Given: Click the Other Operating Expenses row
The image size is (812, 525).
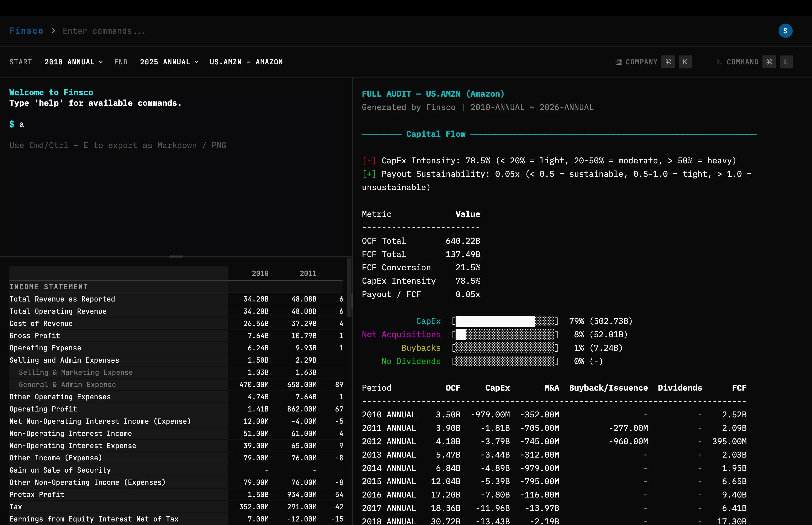Looking at the screenshot, I should click(x=176, y=397).
